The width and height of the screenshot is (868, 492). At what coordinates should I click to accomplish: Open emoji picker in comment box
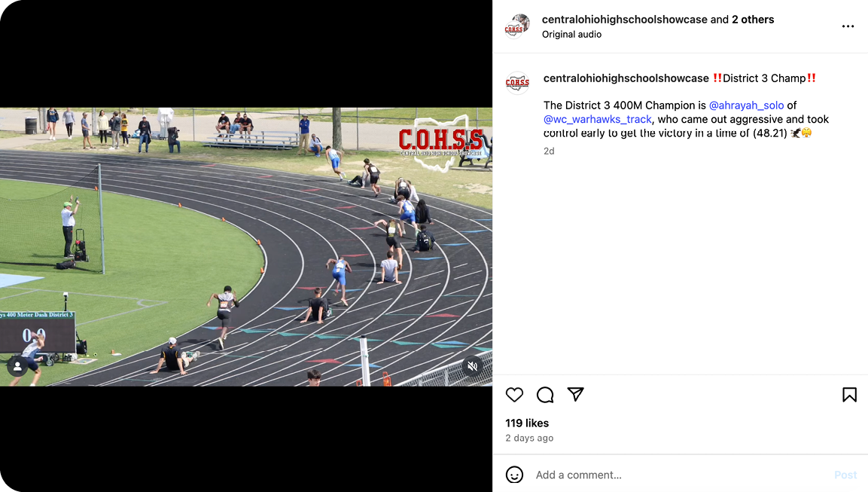(x=514, y=475)
